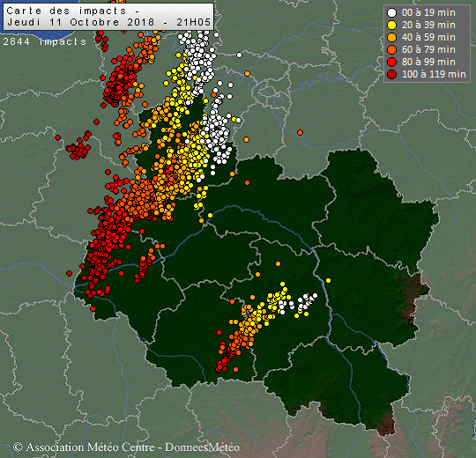Click the DonneesMétéo text in the watermark
Screen dimensions: 476x458
pyautogui.click(x=202, y=447)
